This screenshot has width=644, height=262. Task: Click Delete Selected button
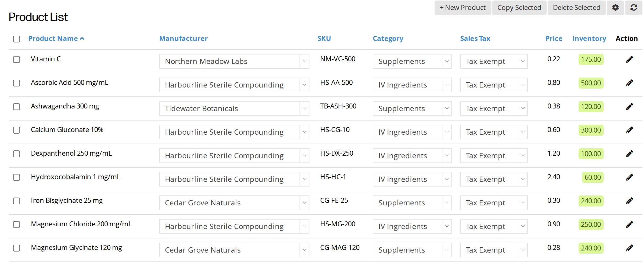coord(576,8)
